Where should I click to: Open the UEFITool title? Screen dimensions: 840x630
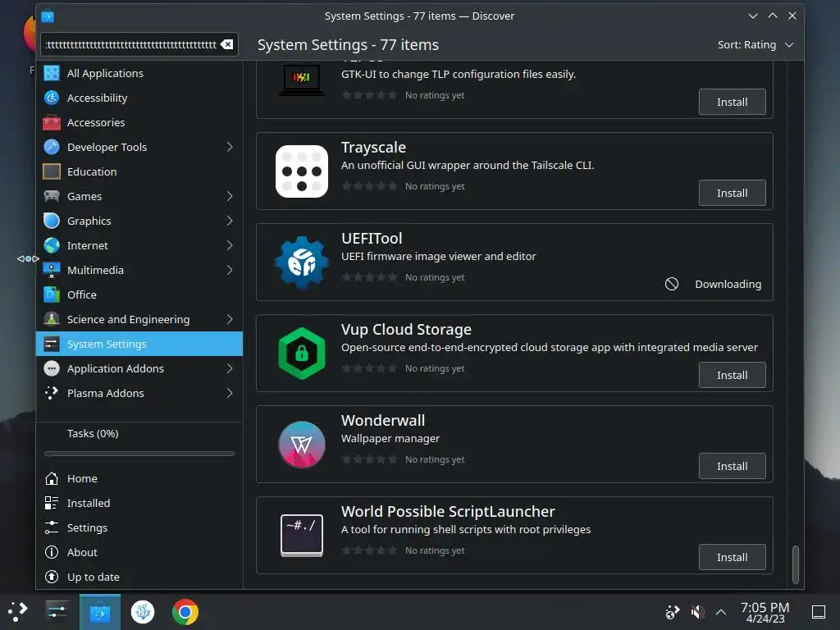point(372,239)
